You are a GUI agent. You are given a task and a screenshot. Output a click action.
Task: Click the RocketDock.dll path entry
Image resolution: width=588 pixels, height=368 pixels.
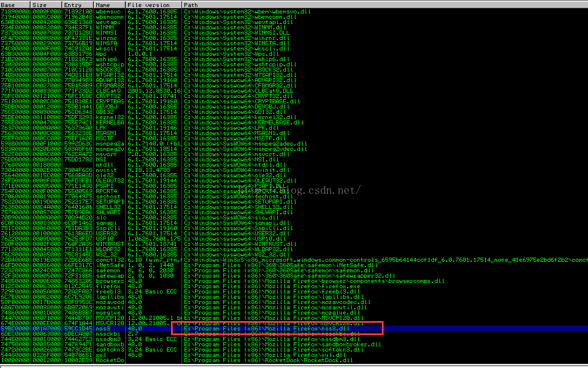[x=268, y=360]
